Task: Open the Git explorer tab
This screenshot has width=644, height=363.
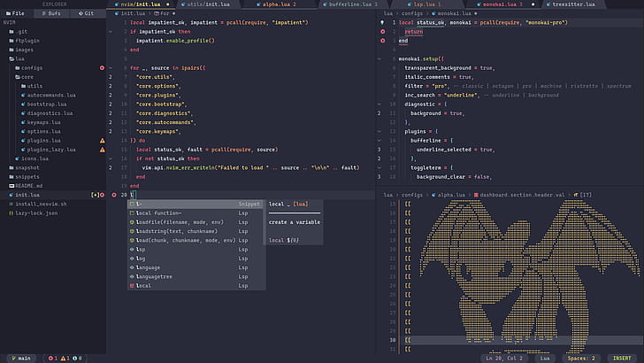Action: pyautogui.click(x=88, y=14)
